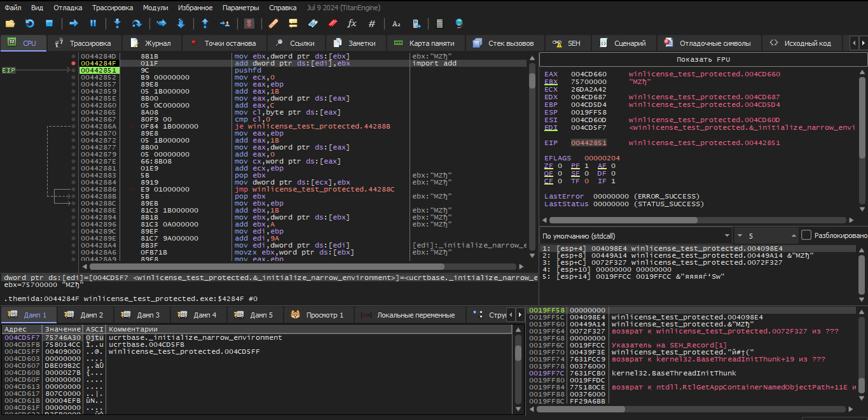The width and height of the screenshot is (868, 420).
Task: Select the EAX register value 004CD660
Action: click(x=589, y=74)
